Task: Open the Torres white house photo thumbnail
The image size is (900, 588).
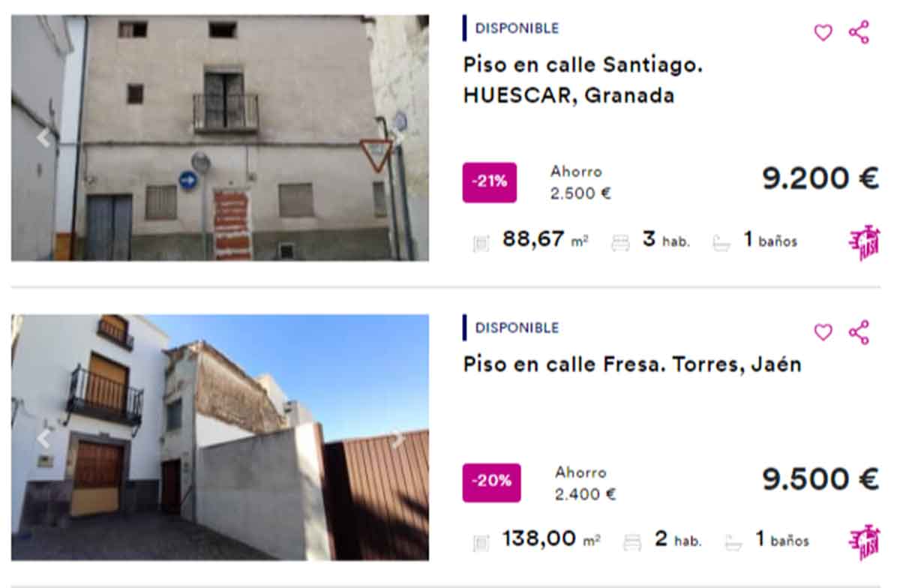Action: [x=220, y=437]
